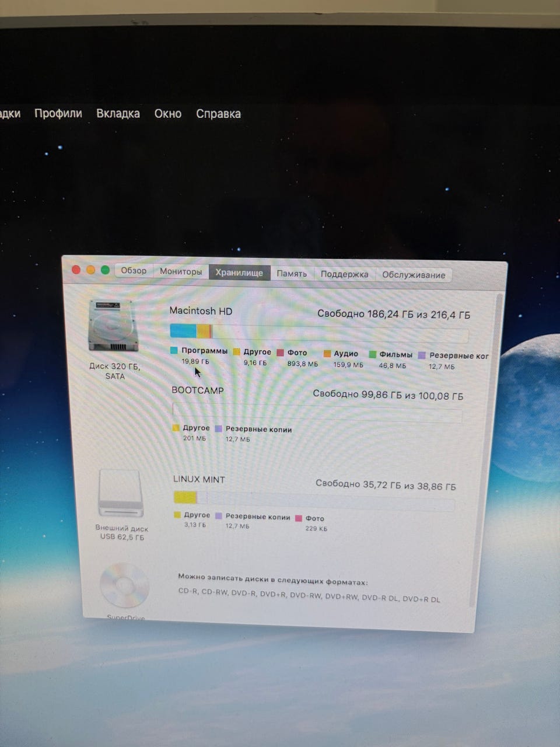This screenshot has width=560, height=747.
Task: Click the external USB 62,5 ГБ disk icon
Action: (121, 494)
